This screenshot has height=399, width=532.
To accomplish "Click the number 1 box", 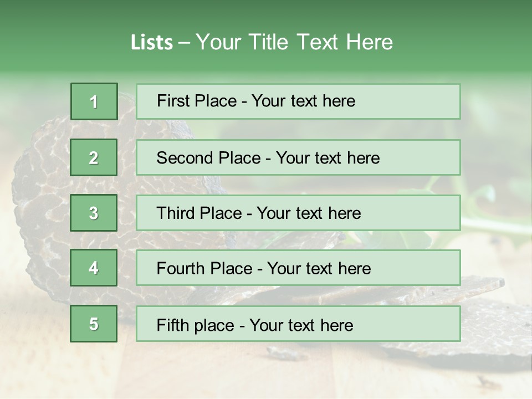I will pyautogui.click(x=94, y=101).
